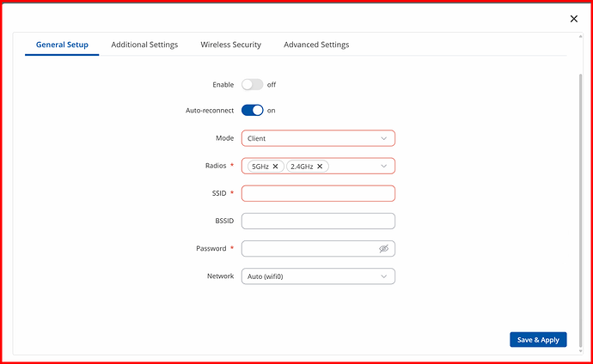Click into the BSSID text field
Image resolution: width=593 pixels, height=364 pixels.
click(318, 221)
